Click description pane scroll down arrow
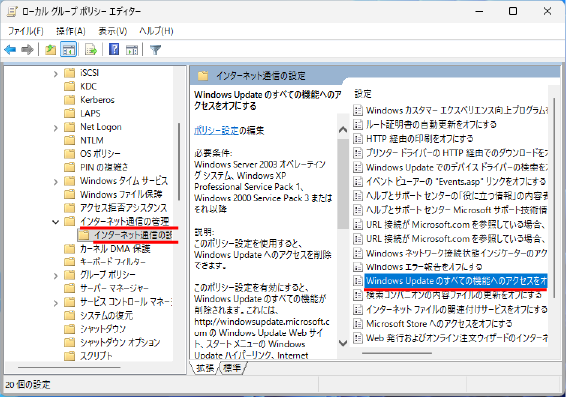This screenshot has width=566, height=398. (x=343, y=342)
